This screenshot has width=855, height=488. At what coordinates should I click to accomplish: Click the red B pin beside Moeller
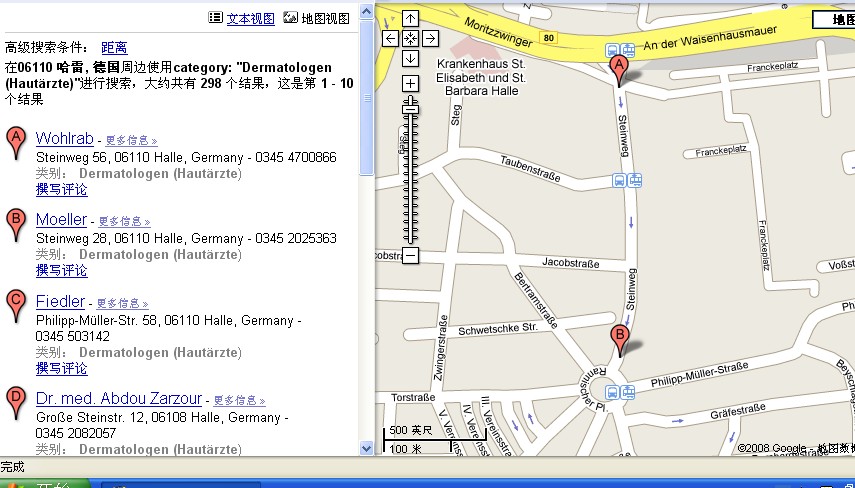16,225
